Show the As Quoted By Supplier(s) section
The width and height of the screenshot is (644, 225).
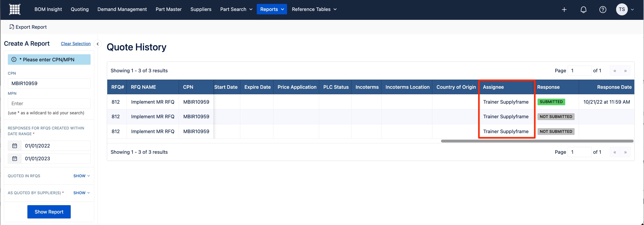point(81,193)
